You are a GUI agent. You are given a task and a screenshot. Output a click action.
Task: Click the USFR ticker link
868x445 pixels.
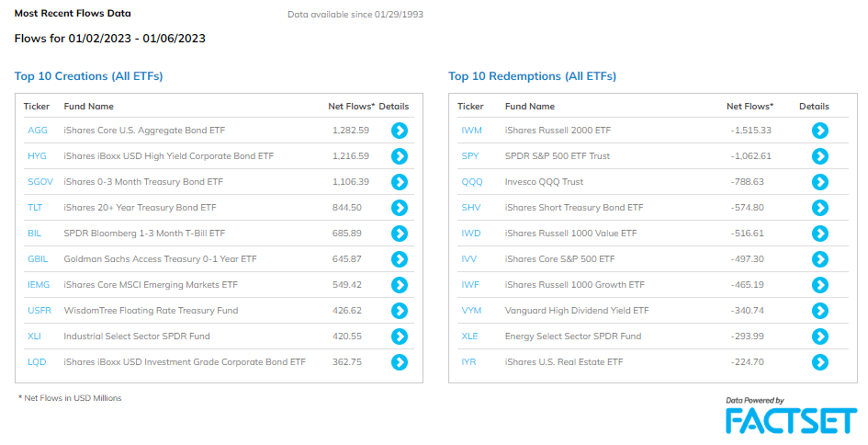pos(39,311)
